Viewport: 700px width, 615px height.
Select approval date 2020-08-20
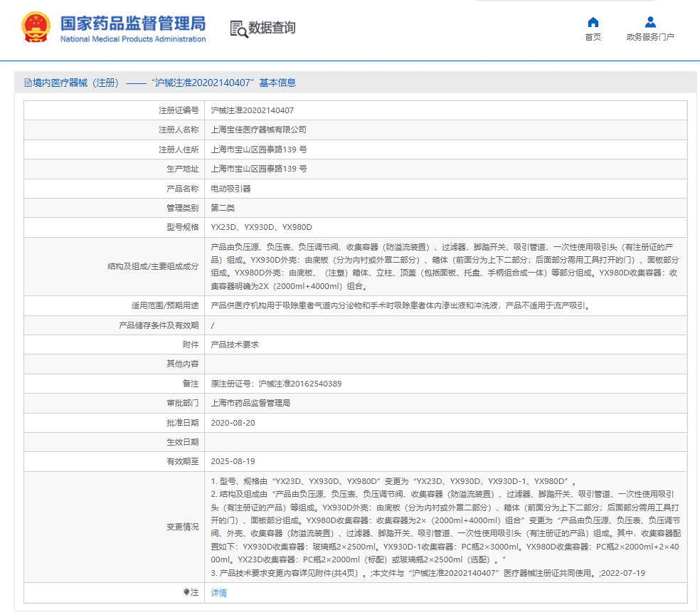pos(233,423)
